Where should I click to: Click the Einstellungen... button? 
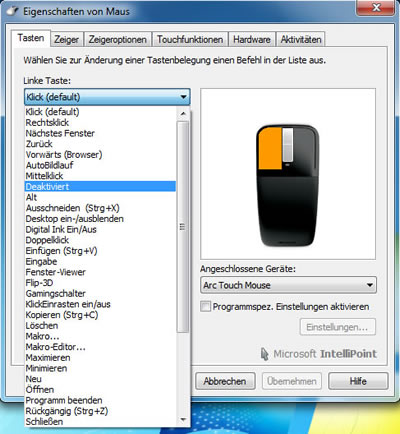tap(337, 327)
